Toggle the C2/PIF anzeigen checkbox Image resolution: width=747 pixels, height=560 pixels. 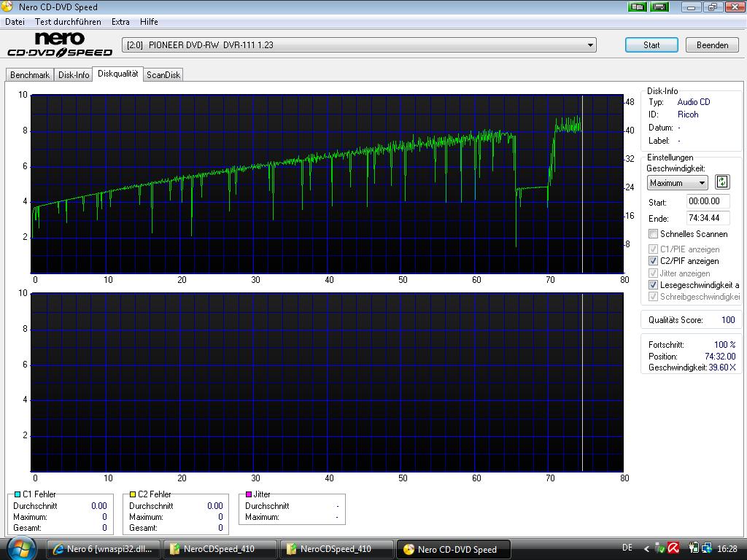point(653,261)
